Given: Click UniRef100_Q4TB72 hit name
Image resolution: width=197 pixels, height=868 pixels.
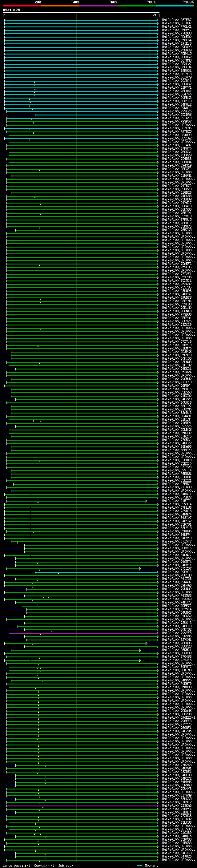Looking at the screenshot, I should tap(177, 186).
